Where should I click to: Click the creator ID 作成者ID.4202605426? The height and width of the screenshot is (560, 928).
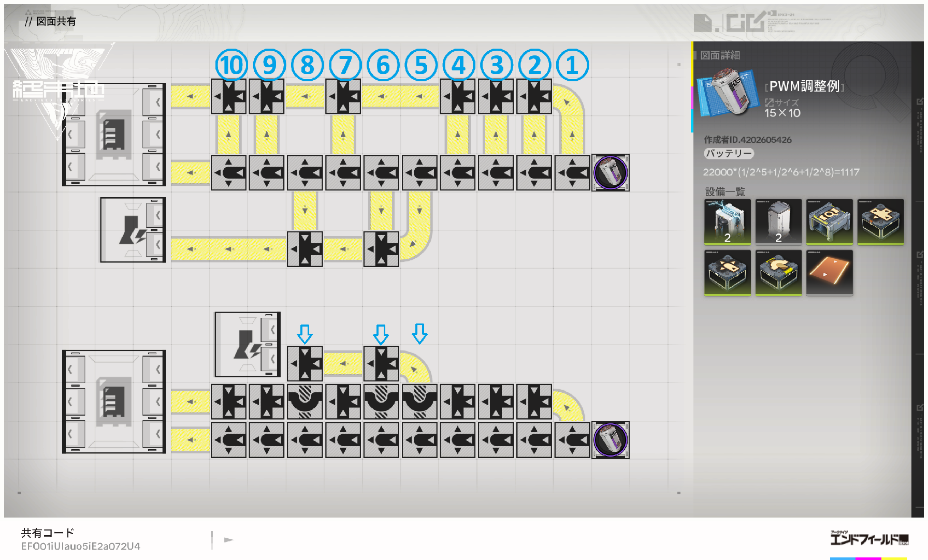point(747,140)
